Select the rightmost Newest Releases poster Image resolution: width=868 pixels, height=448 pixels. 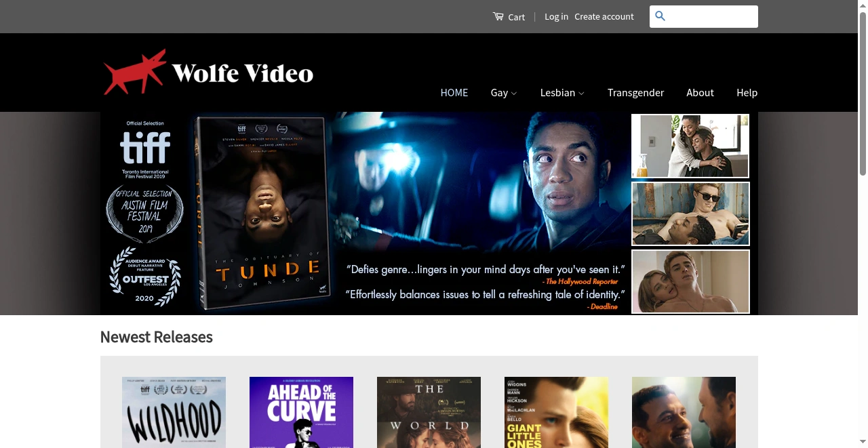pyautogui.click(x=684, y=412)
